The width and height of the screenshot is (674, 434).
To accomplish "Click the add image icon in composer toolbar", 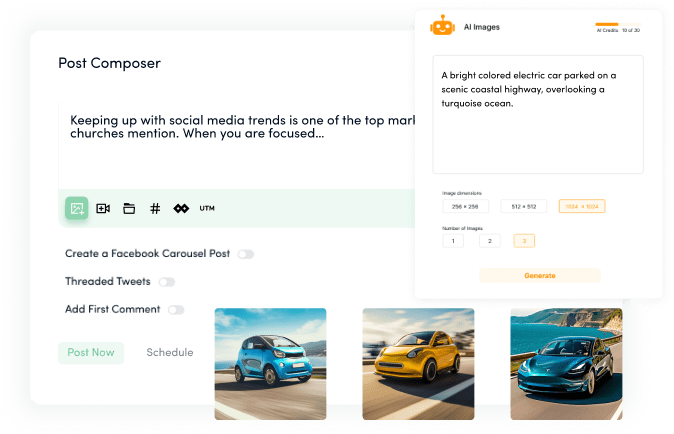I will 77,208.
